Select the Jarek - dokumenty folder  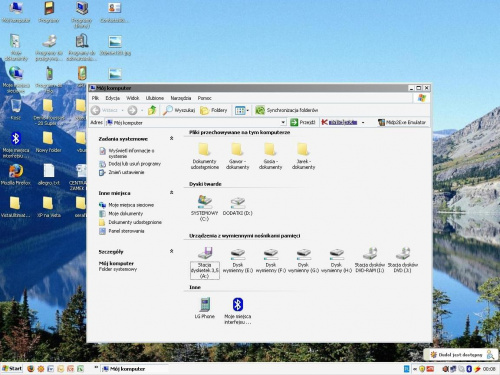coord(303,156)
